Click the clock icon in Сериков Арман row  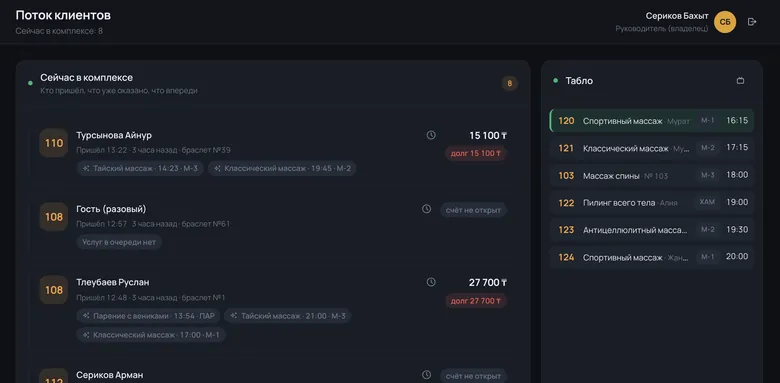pyautogui.click(x=426, y=375)
